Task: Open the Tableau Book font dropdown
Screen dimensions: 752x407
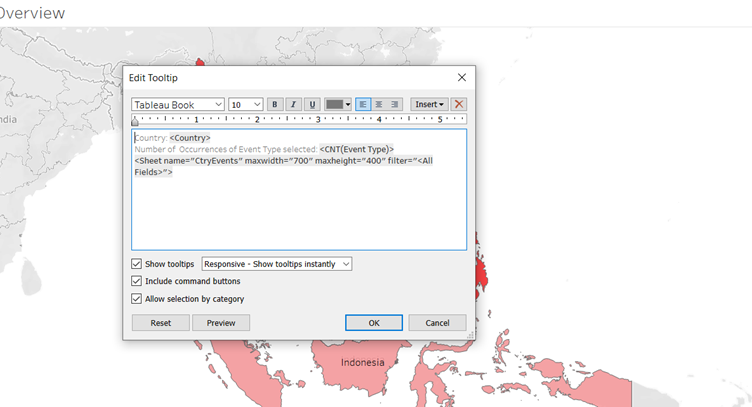Action: click(178, 104)
